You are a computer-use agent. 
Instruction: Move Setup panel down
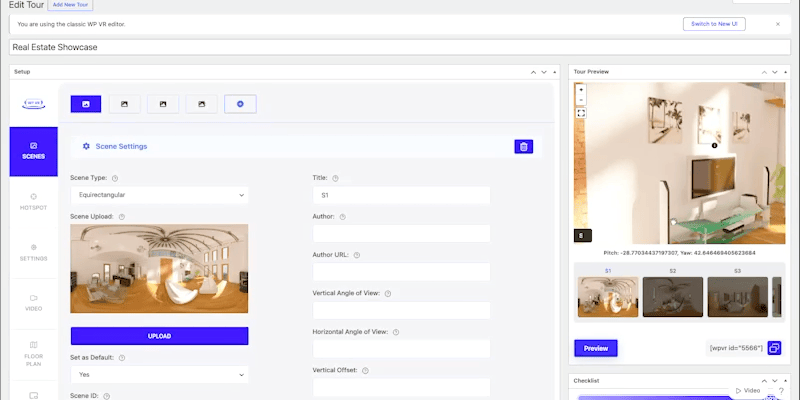click(x=544, y=72)
